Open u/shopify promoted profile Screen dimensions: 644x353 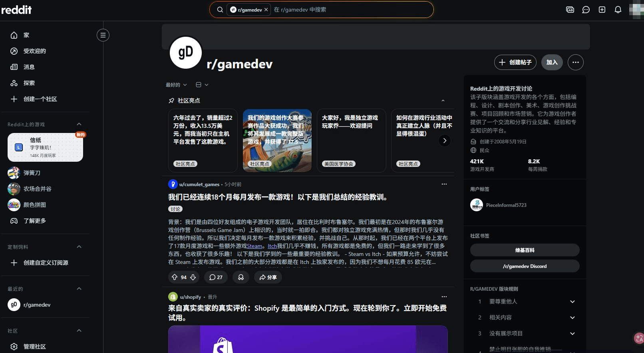click(x=191, y=297)
